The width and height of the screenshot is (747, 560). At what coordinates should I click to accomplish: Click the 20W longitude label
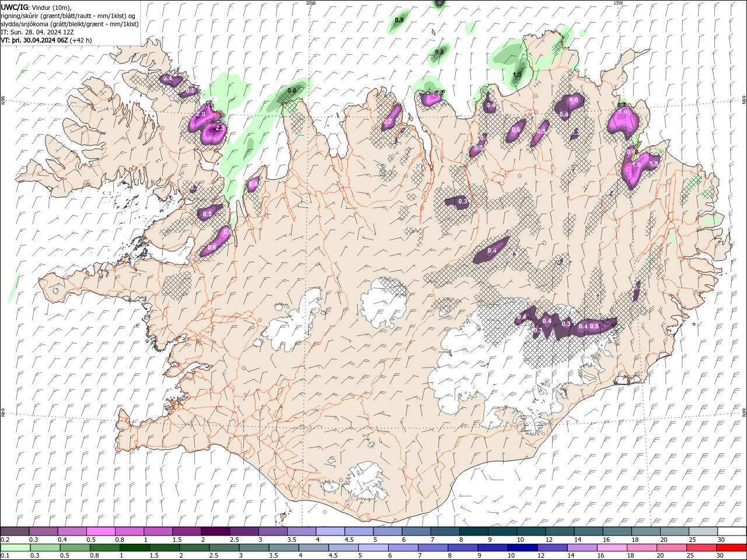pyautogui.click(x=310, y=3)
